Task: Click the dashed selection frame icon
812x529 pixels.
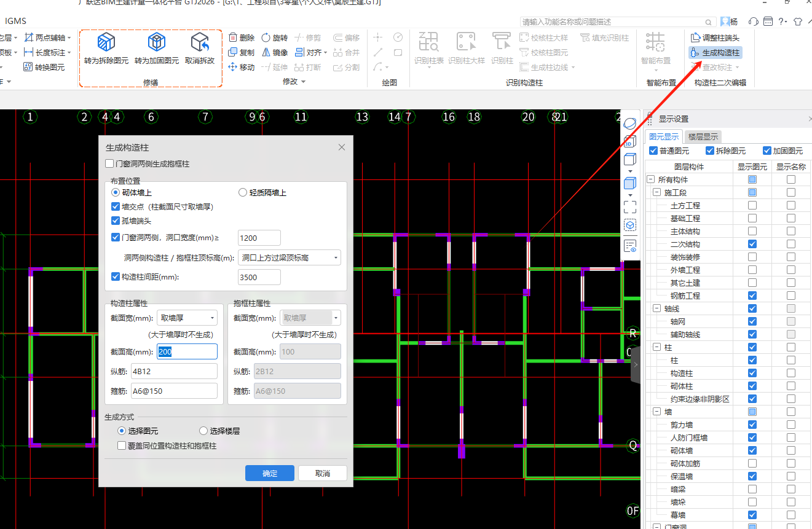Action: coord(630,206)
